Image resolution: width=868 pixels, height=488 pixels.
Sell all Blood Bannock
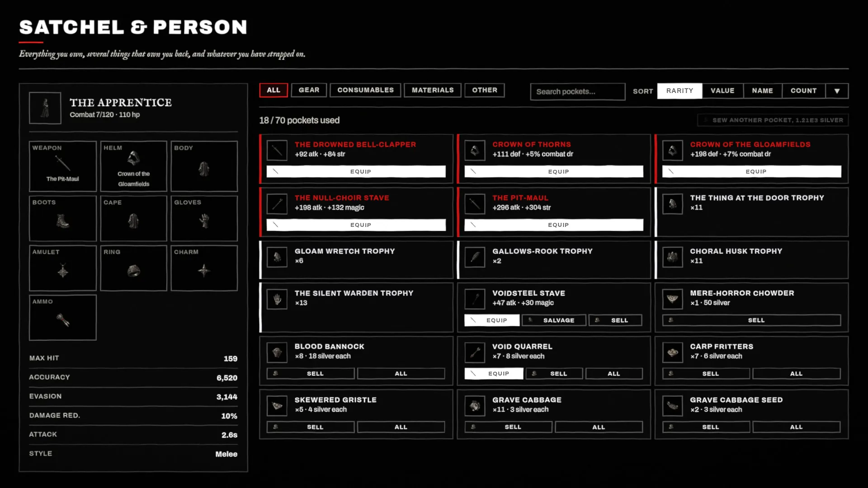401,374
